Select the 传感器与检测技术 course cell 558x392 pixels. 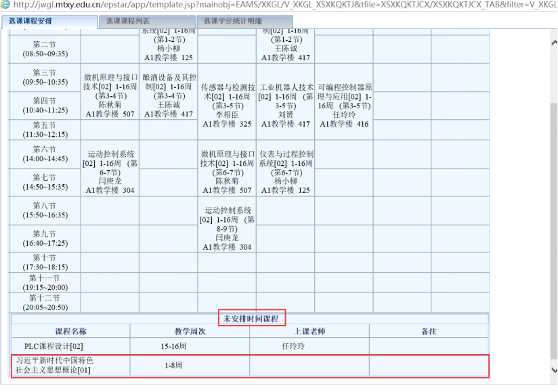point(226,106)
